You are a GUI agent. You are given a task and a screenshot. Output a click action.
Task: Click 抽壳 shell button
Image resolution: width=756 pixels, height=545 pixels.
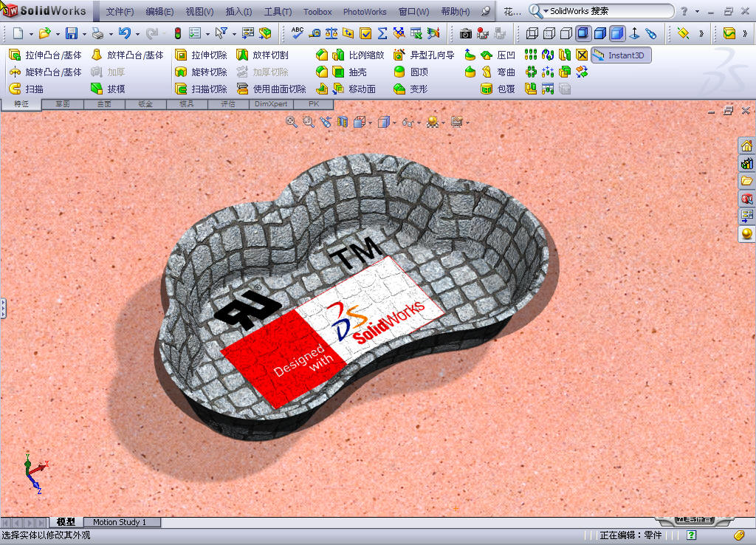coord(349,72)
